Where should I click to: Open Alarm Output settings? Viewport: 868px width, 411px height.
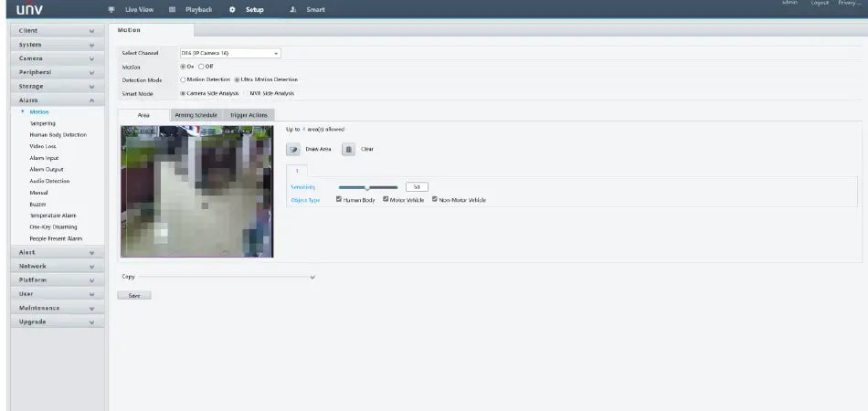tap(46, 169)
